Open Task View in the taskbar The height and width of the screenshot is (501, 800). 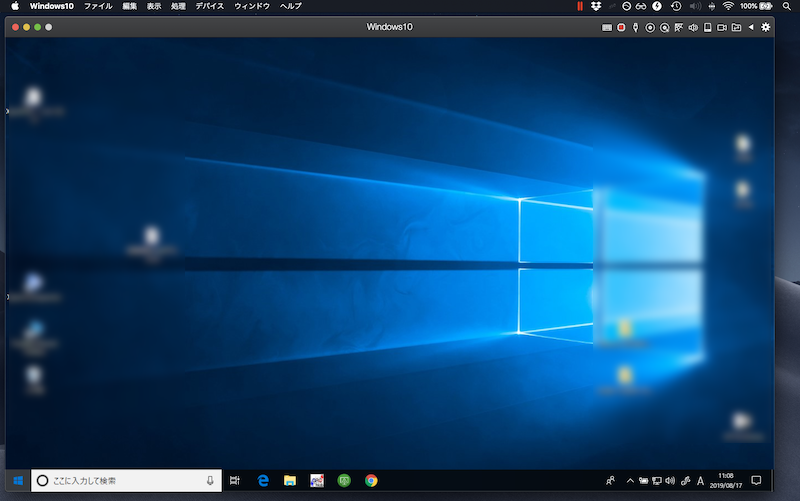(235, 480)
